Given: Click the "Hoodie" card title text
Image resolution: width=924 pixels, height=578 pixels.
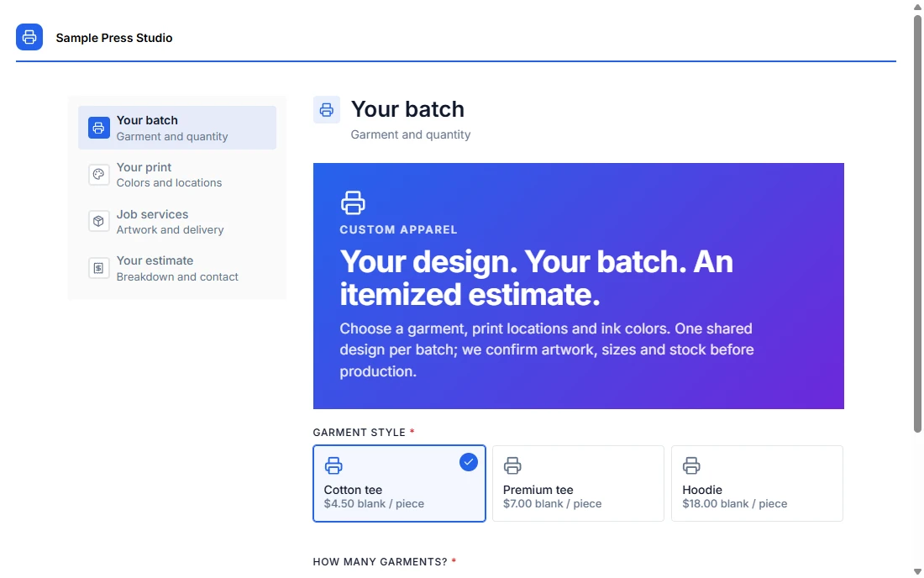Looking at the screenshot, I should pyautogui.click(x=702, y=490).
